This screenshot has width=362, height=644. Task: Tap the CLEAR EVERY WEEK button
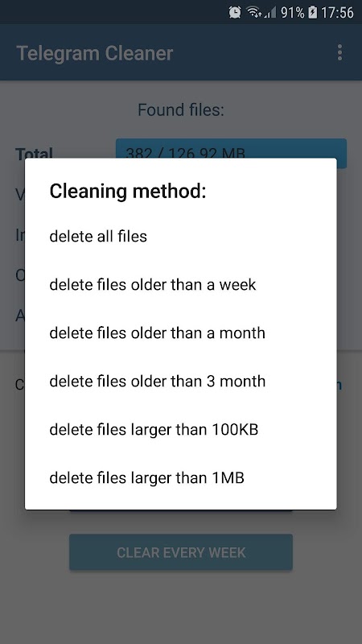point(181,552)
